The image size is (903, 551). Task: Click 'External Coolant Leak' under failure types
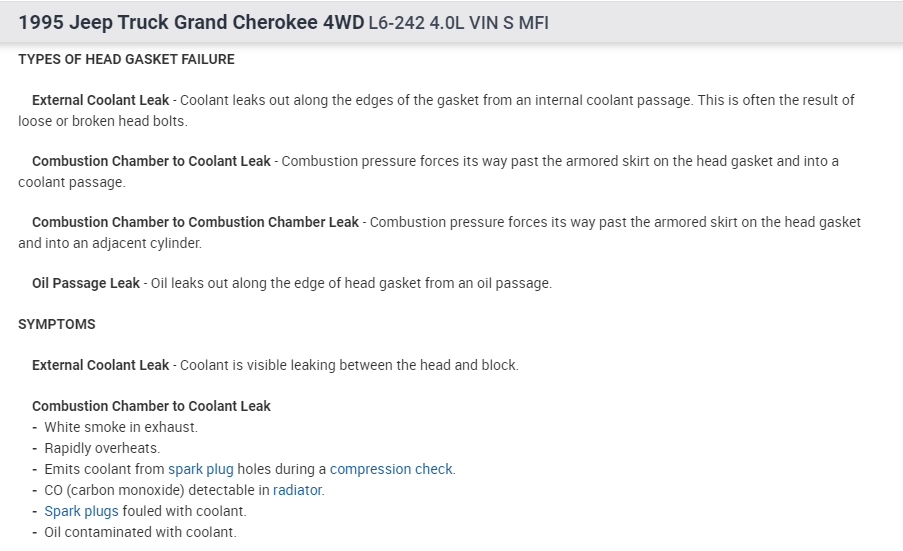point(100,101)
